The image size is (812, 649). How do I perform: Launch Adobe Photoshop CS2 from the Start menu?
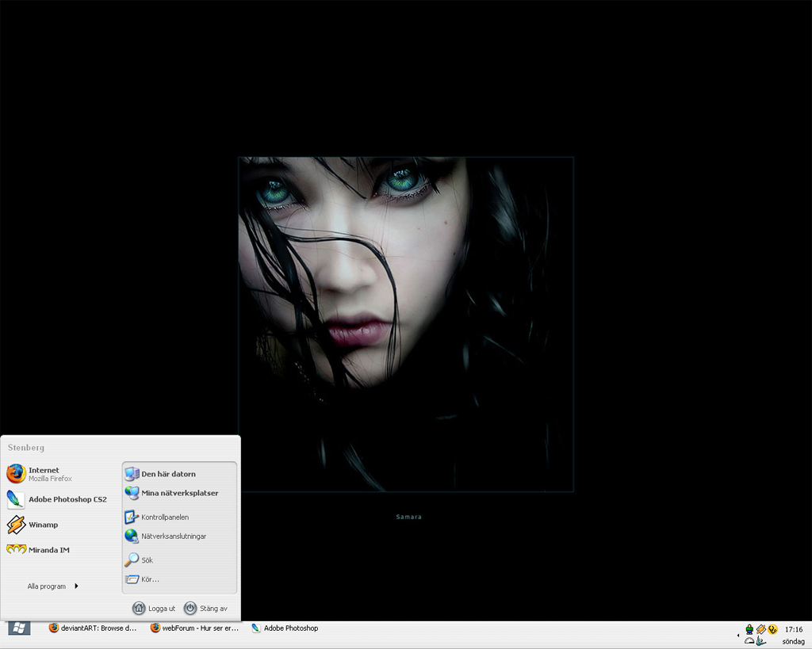click(x=57, y=499)
